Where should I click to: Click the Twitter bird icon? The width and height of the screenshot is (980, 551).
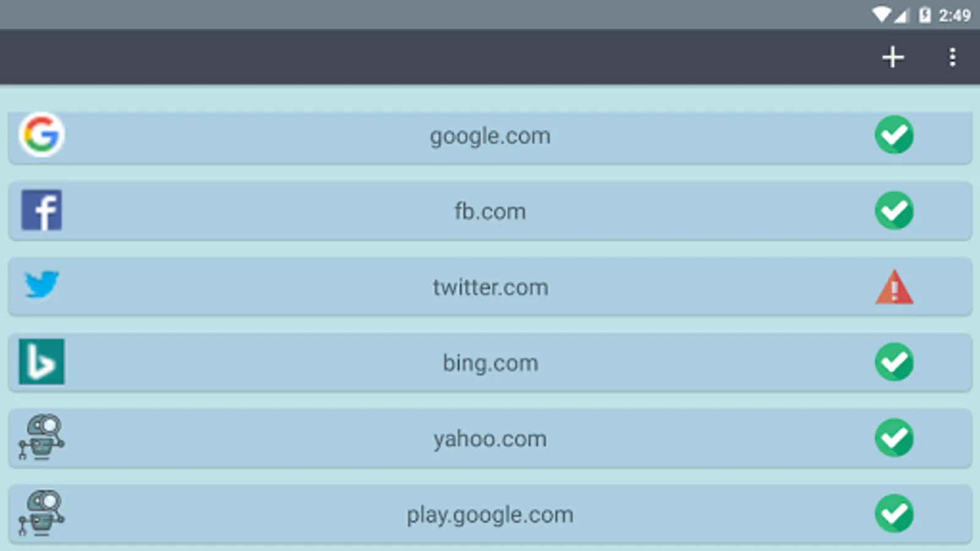(42, 285)
